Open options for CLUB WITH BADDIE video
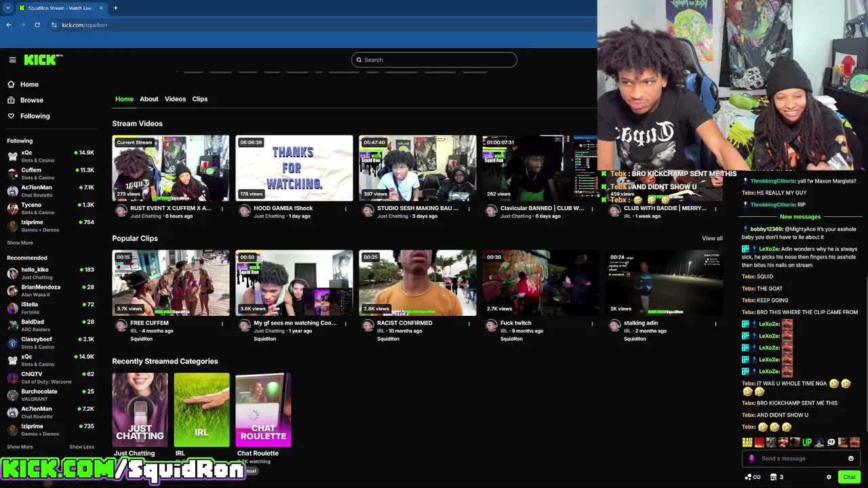 tap(715, 209)
